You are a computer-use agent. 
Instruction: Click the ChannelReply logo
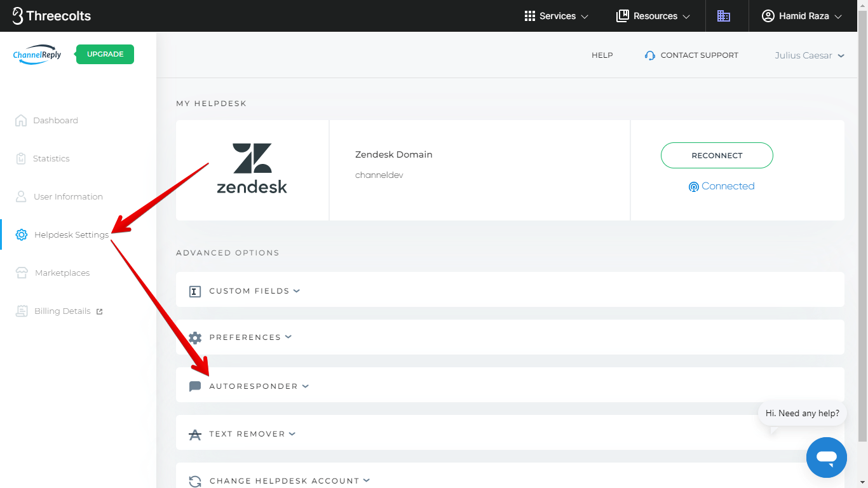click(x=37, y=55)
